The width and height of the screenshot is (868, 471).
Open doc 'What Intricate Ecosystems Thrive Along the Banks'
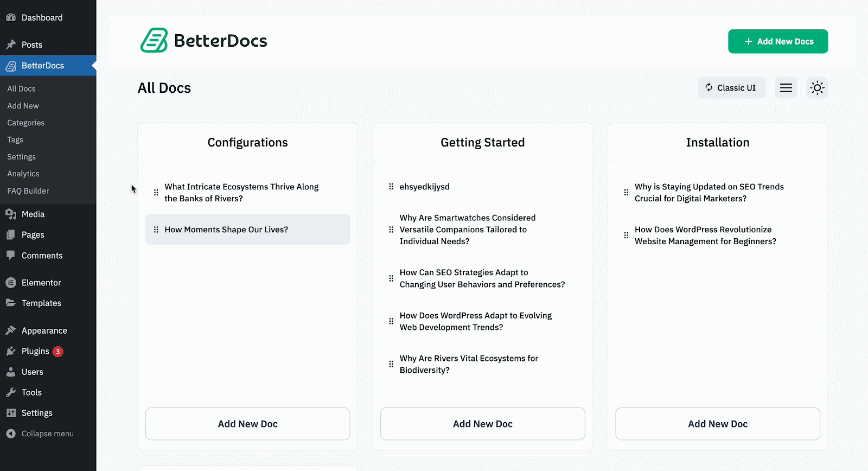[241, 193]
